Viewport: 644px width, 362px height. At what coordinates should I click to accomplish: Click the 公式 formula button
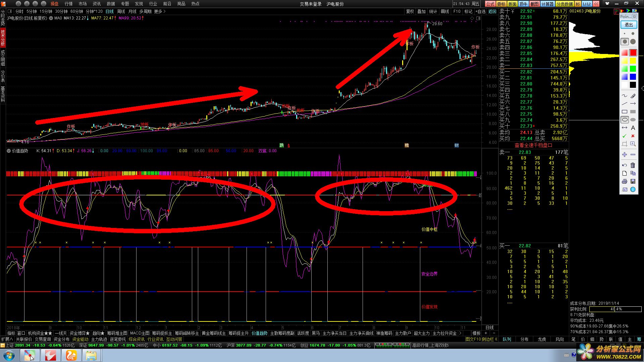click(490, 4)
